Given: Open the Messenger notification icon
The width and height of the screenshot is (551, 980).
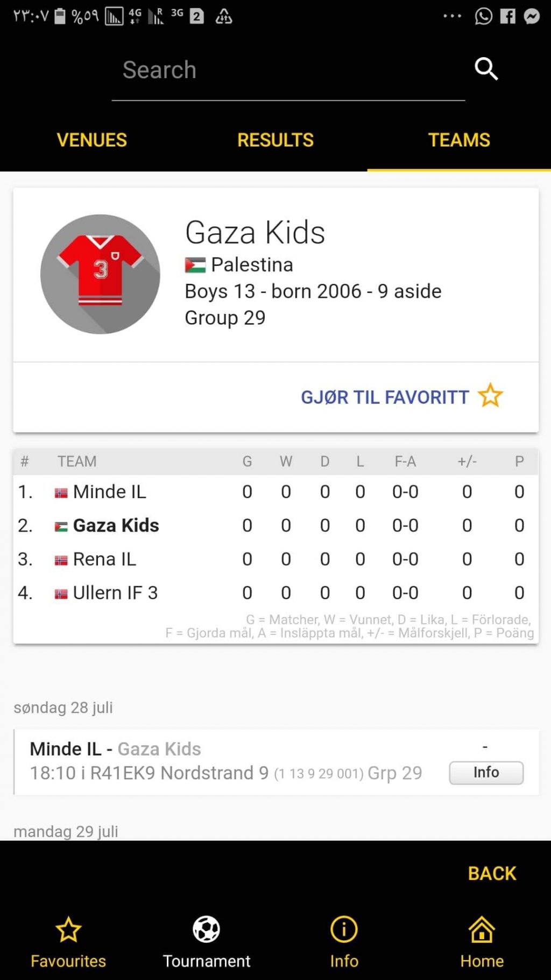Looking at the screenshot, I should click(x=532, y=16).
